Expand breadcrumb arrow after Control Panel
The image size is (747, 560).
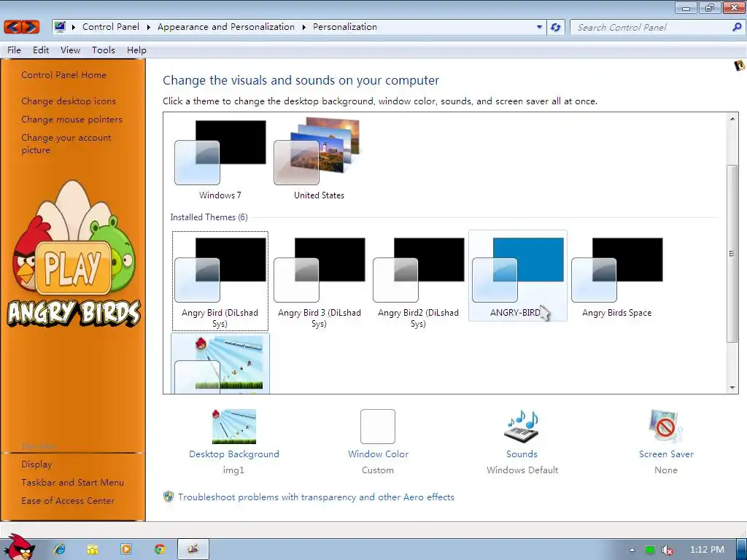point(148,27)
